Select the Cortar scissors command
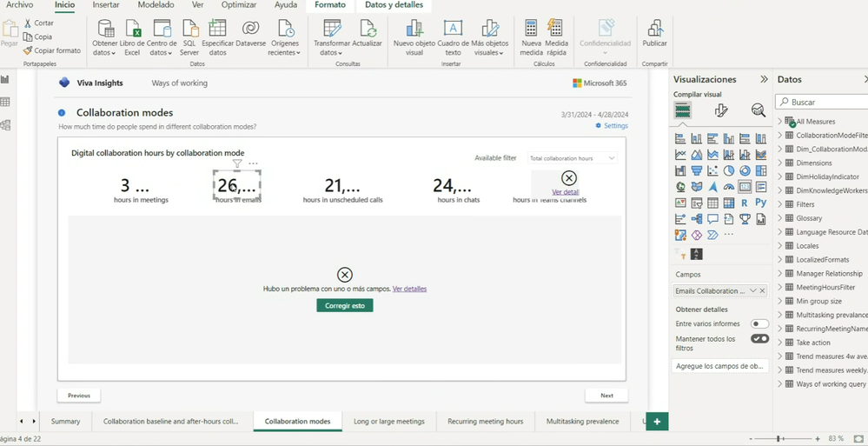The height and width of the screenshot is (446, 868). tap(39, 23)
